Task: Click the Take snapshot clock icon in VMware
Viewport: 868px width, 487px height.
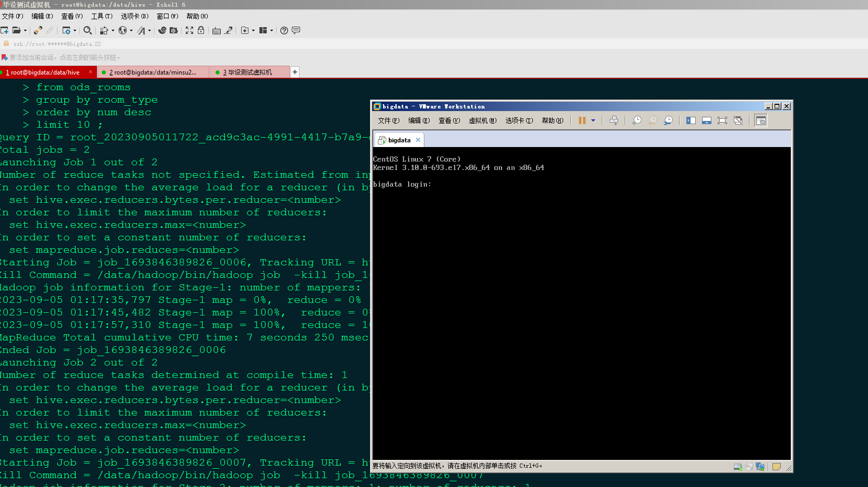Action: pos(637,120)
